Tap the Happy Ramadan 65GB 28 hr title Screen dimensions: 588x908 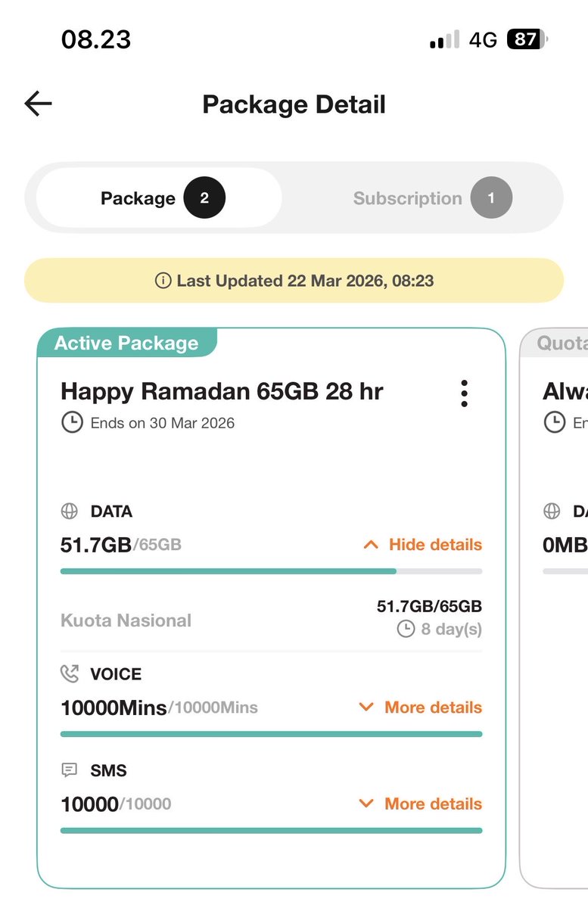click(222, 392)
